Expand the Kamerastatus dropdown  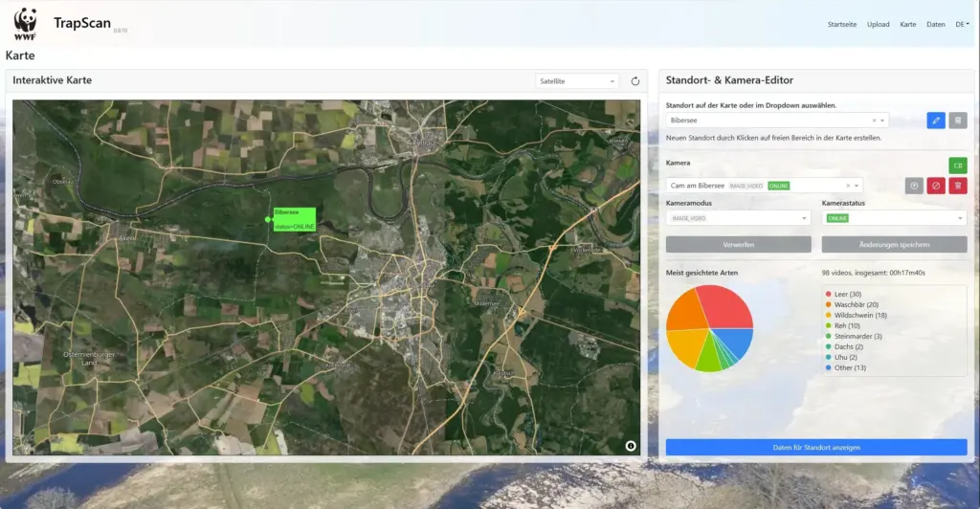click(x=894, y=218)
